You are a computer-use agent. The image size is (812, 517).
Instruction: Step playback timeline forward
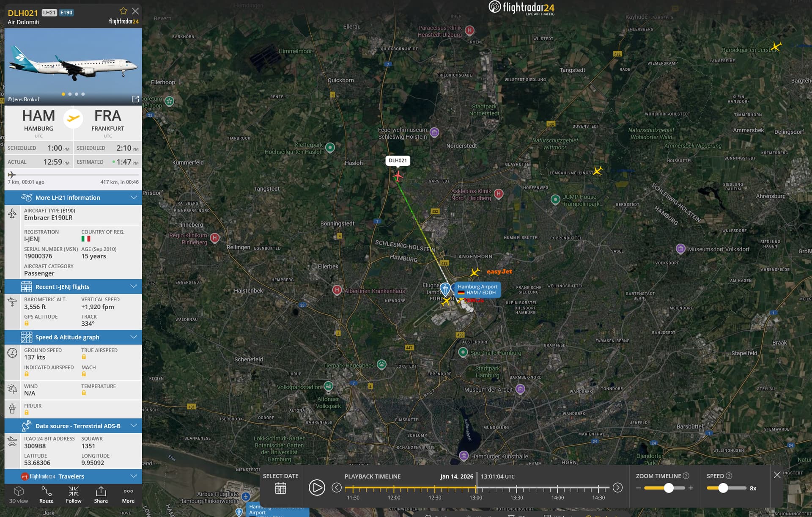(617, 488)
